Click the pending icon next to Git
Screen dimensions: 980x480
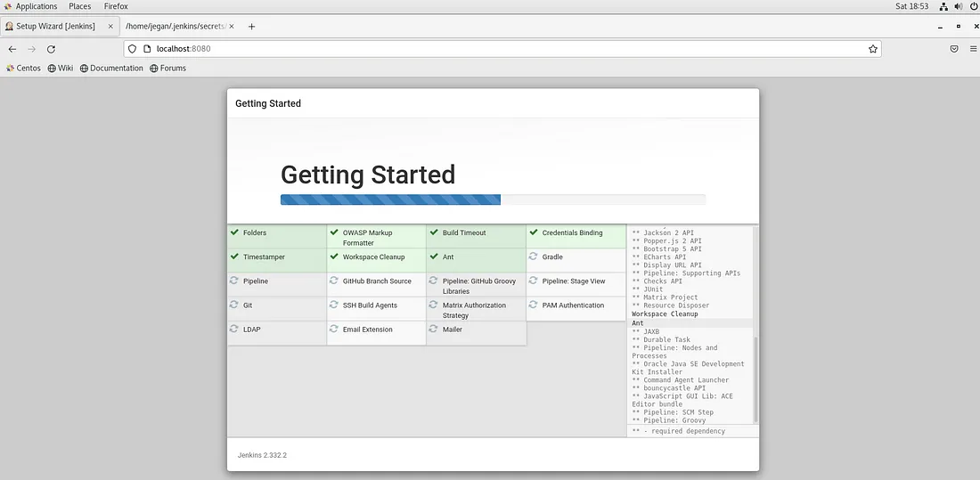(233, 305)
